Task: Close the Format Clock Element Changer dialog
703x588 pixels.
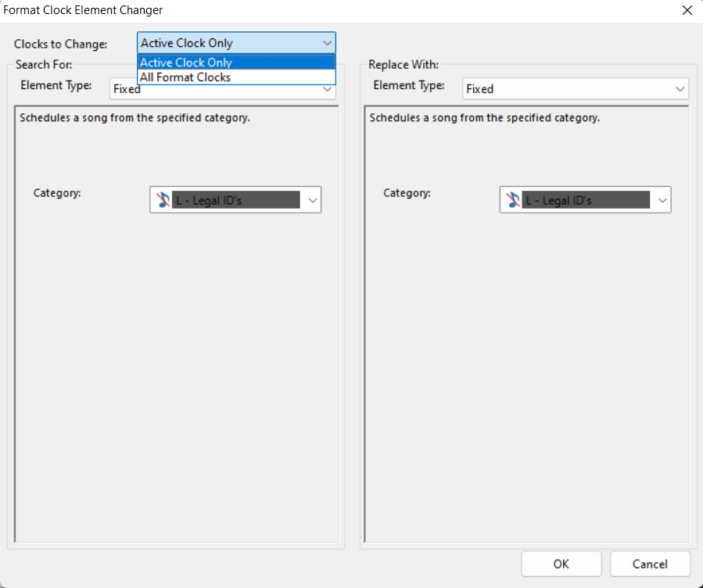Action: 687,10
